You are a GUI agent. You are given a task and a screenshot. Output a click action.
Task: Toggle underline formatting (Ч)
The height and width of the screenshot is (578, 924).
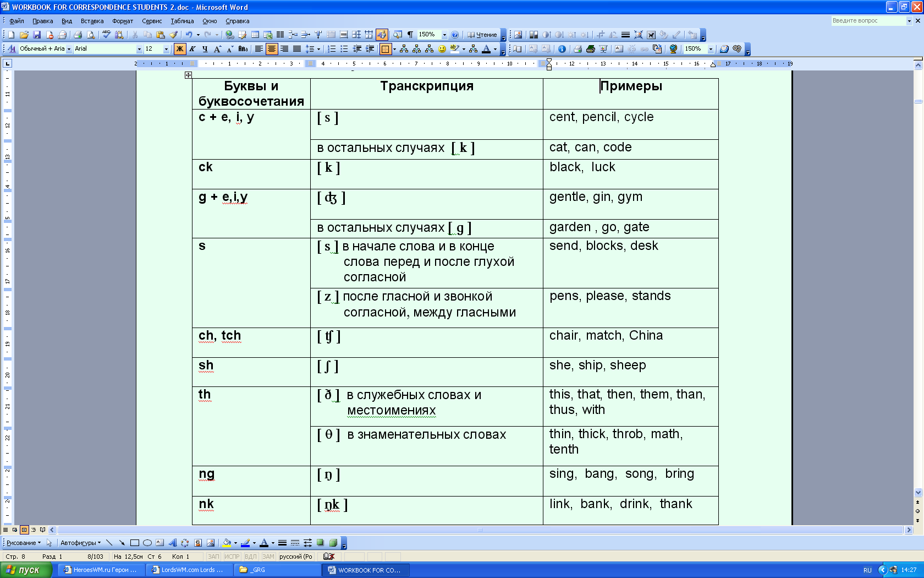[x=205, y=49]
